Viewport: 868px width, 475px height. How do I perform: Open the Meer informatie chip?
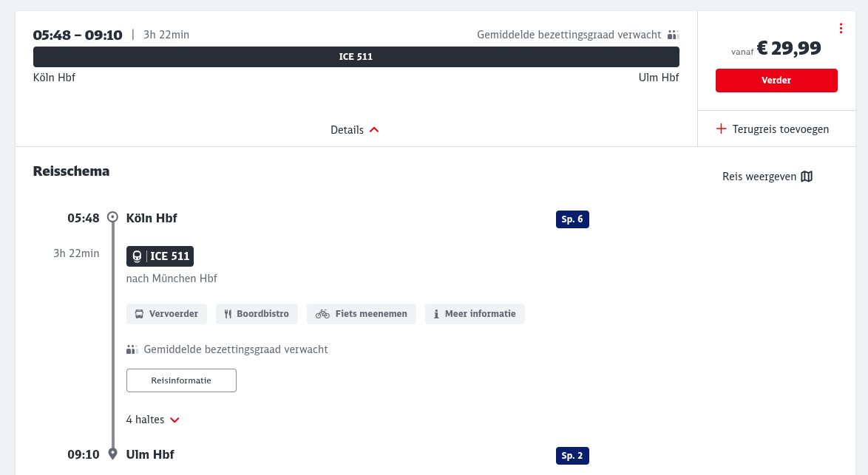[475, 313]
